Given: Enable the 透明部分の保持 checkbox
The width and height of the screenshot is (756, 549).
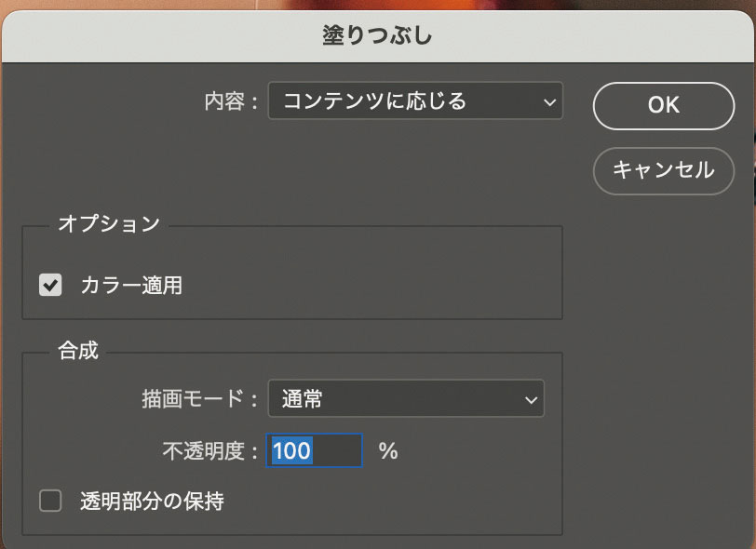Looking at the screenshot, I should pos(50,502).
